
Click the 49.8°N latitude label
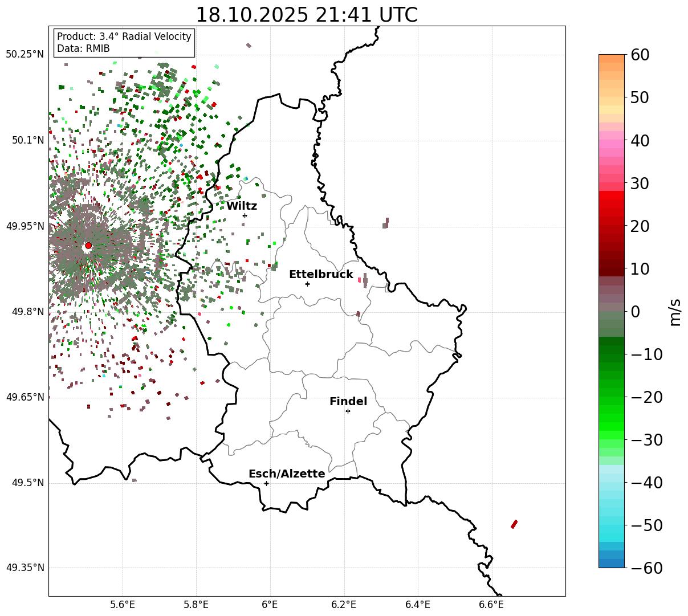click(x=27, y=312)
